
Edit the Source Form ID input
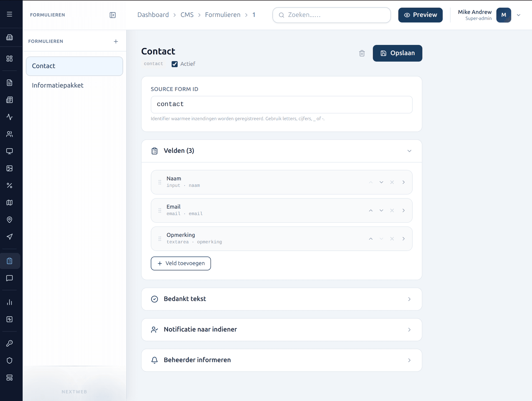pos(282,104)
